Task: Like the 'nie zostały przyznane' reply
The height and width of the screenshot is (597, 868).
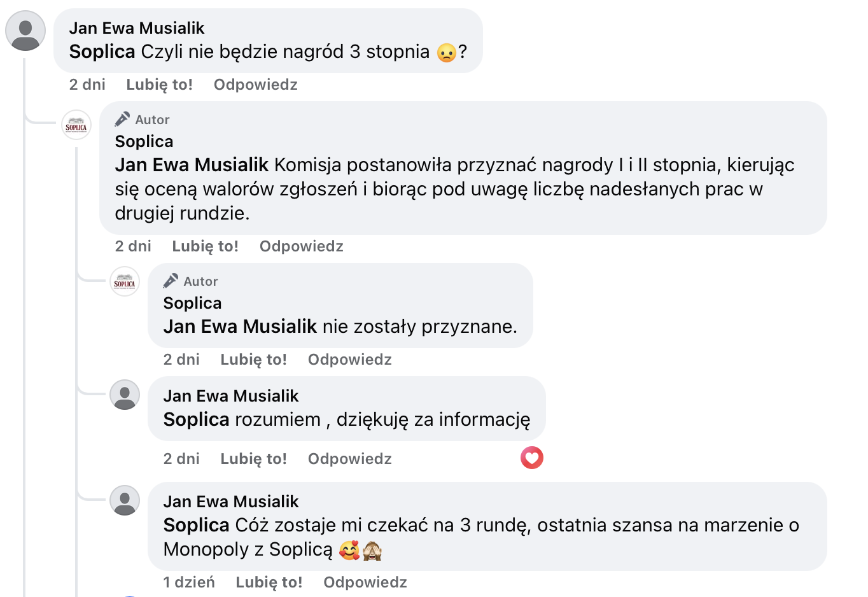Action: coord(253,360)
